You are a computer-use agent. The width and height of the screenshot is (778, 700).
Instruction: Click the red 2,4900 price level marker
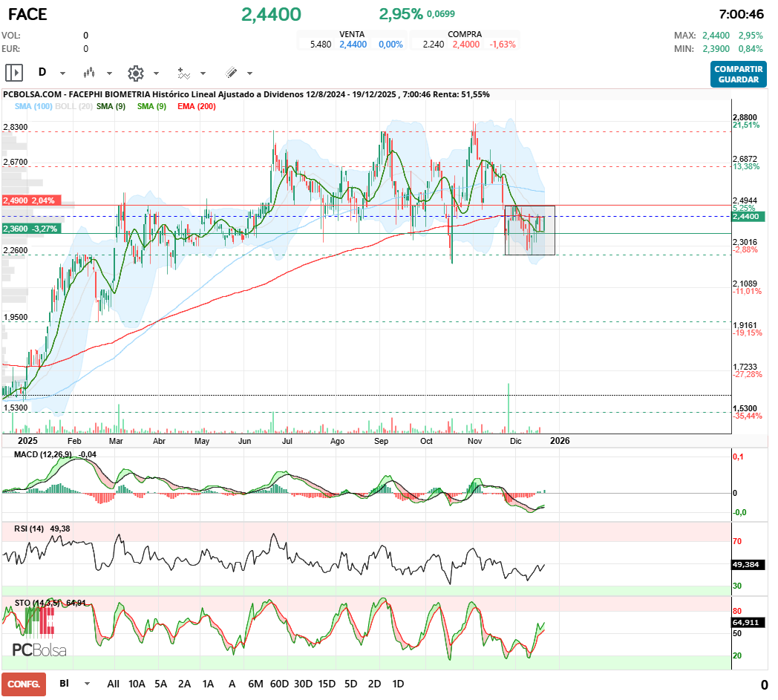(29, 200)
